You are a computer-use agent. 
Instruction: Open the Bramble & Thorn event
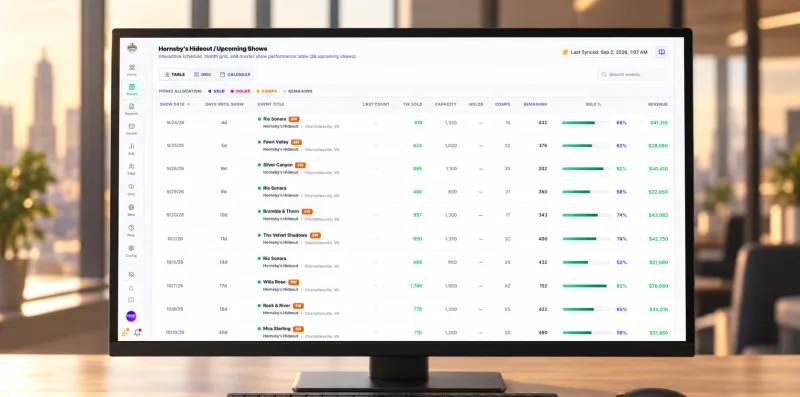[x=281, y=211]
